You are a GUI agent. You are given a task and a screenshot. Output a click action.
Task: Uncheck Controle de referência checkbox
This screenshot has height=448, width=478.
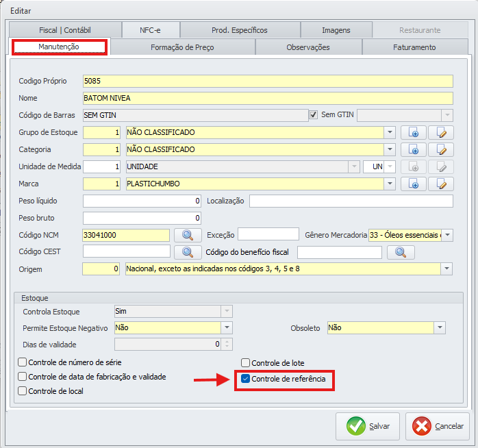pyautogui.click(x=246, y=379)
